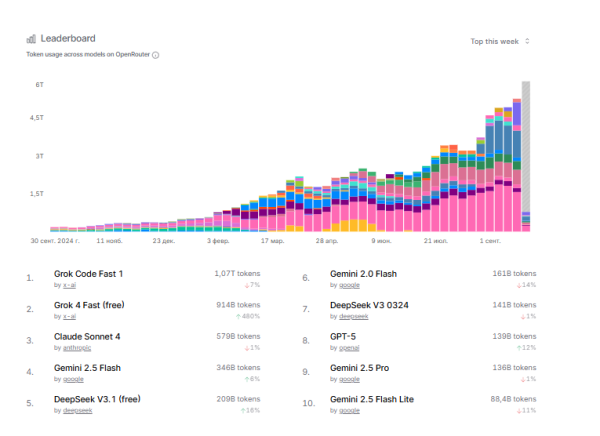This screenshot has height=436, width=600.
Task: Open the Grok Code Fast 1 model page
Action: pos(89,273)
